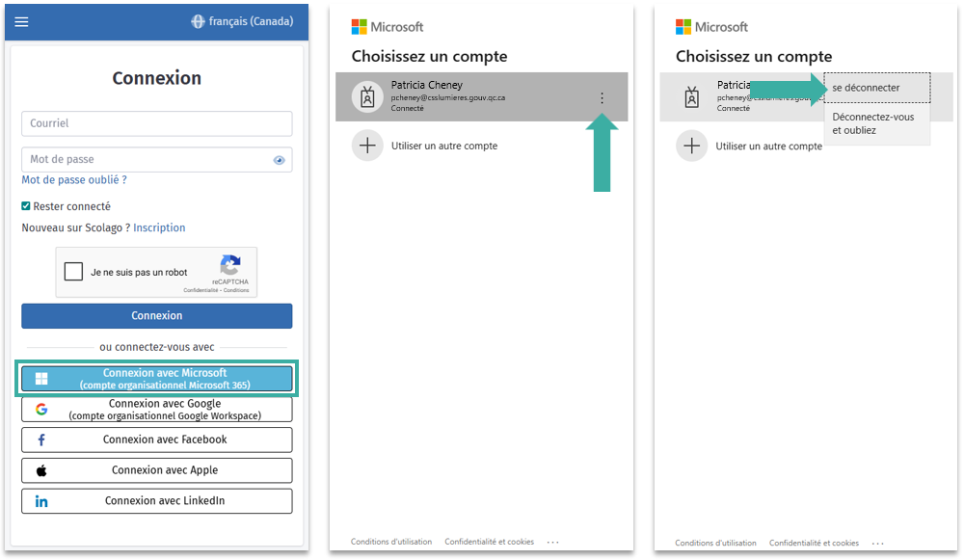Tick Je ne suis pas un robot checkbox

(73, 271)
